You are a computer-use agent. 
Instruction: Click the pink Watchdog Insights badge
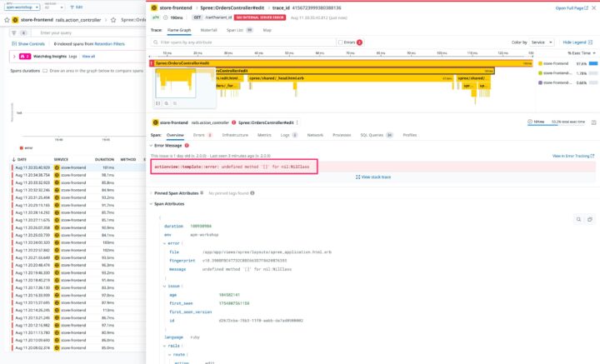pos(25,56)
